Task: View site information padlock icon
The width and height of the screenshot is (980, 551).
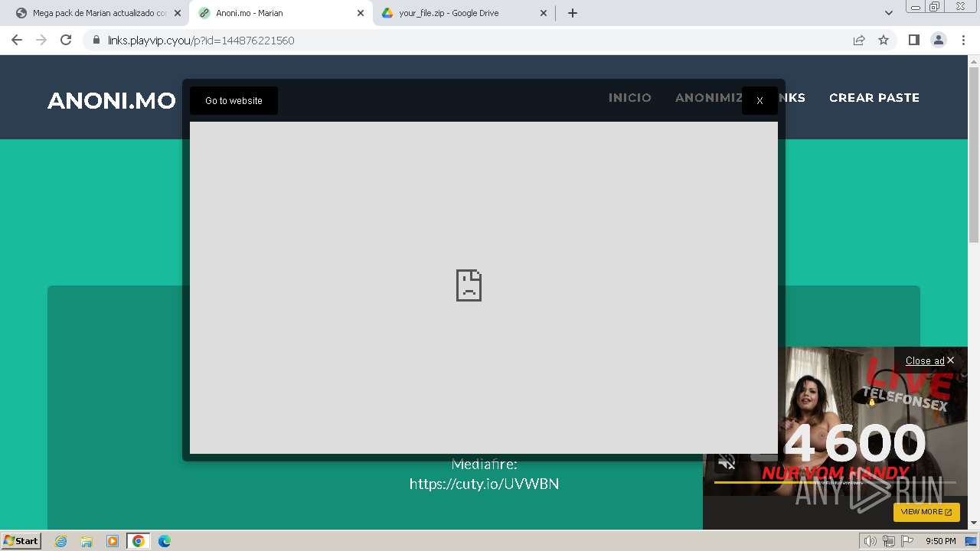Action: click(x=96, y=40)
